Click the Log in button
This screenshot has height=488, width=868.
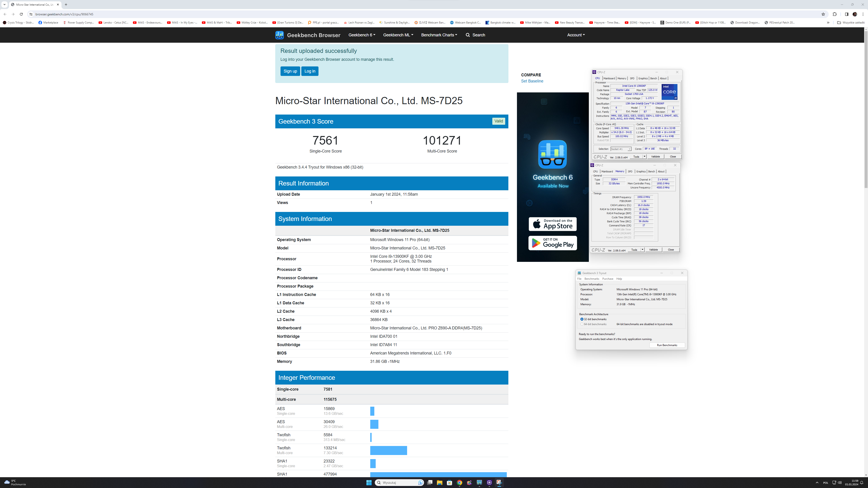click(310, 71)
